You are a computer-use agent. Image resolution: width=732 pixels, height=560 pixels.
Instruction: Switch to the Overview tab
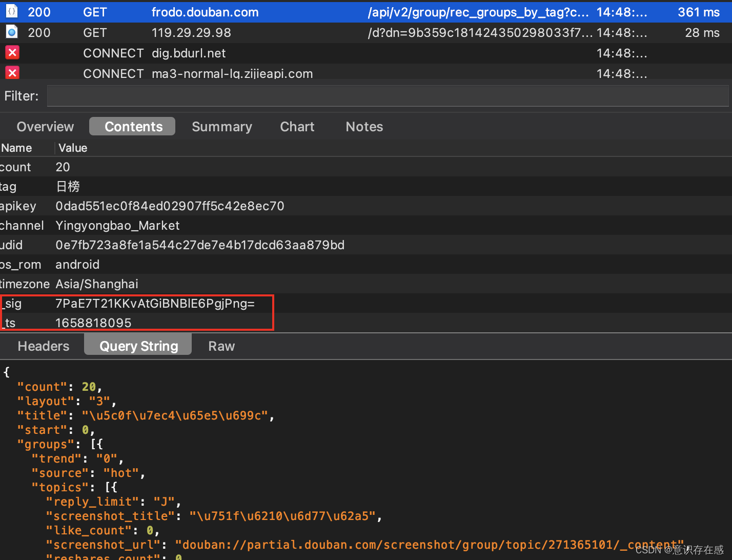45,127
